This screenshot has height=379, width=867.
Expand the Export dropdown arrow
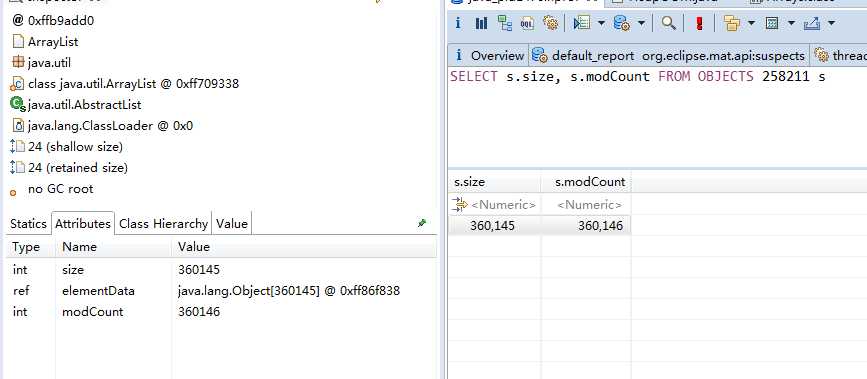coord(831,23)
